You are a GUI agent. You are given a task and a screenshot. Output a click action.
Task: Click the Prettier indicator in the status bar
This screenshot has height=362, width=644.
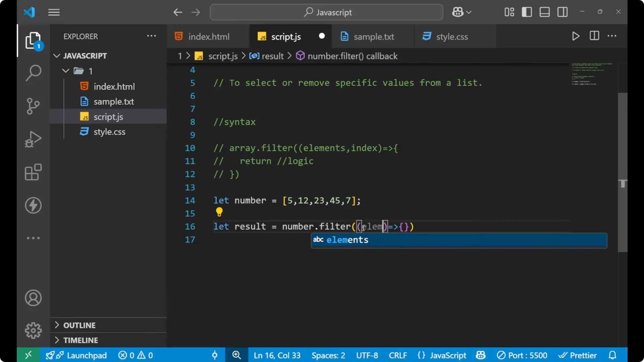[x=578, y=355]
